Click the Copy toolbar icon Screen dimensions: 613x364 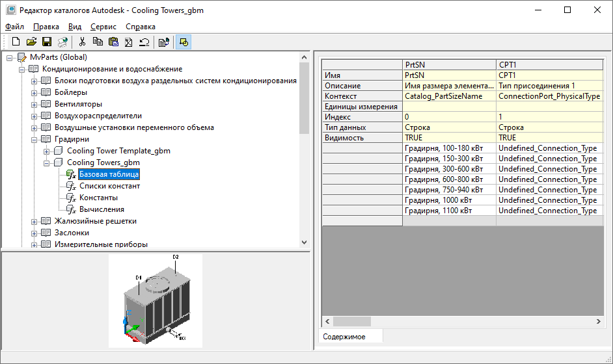click(98, 42)
